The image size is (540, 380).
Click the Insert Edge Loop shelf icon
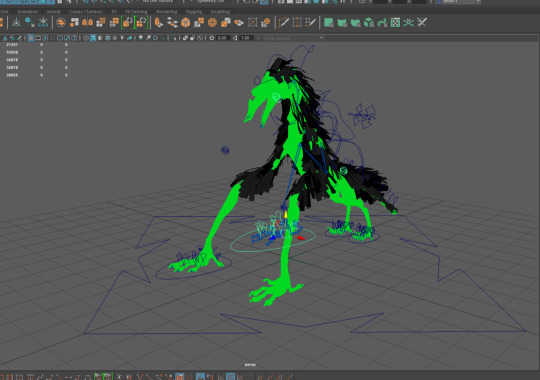click(x=297, y=23)
